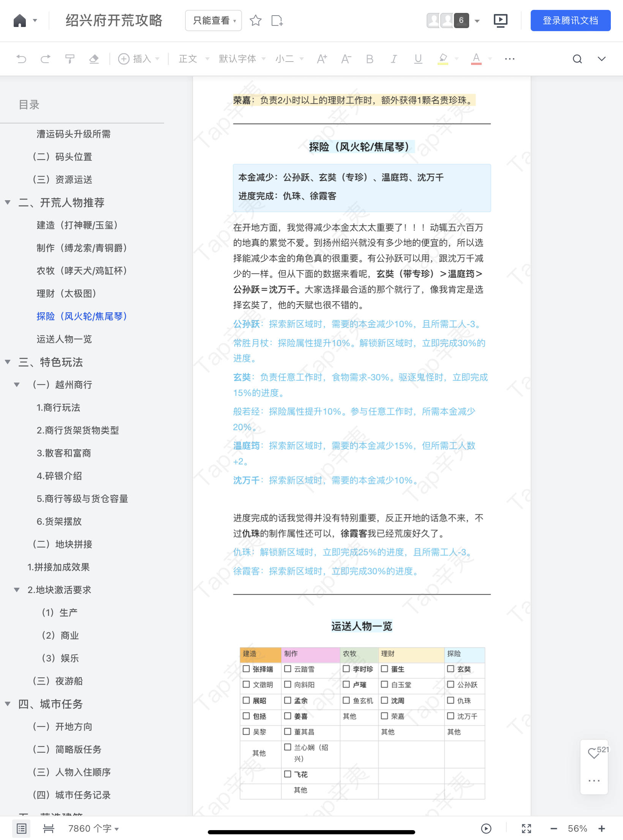Check the 飞花 checkbox
Image resolution: width=623 pixels, height=840 pixels.
(288, 774)
